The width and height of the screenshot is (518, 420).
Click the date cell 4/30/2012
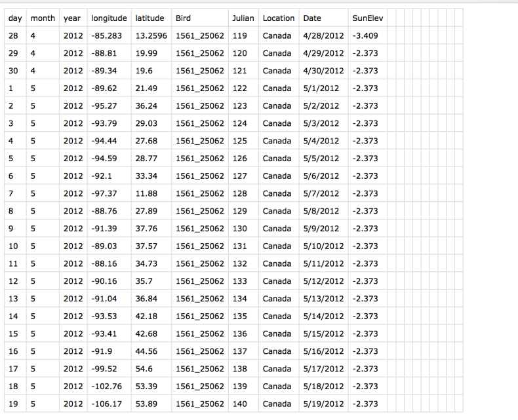(323, 70)
